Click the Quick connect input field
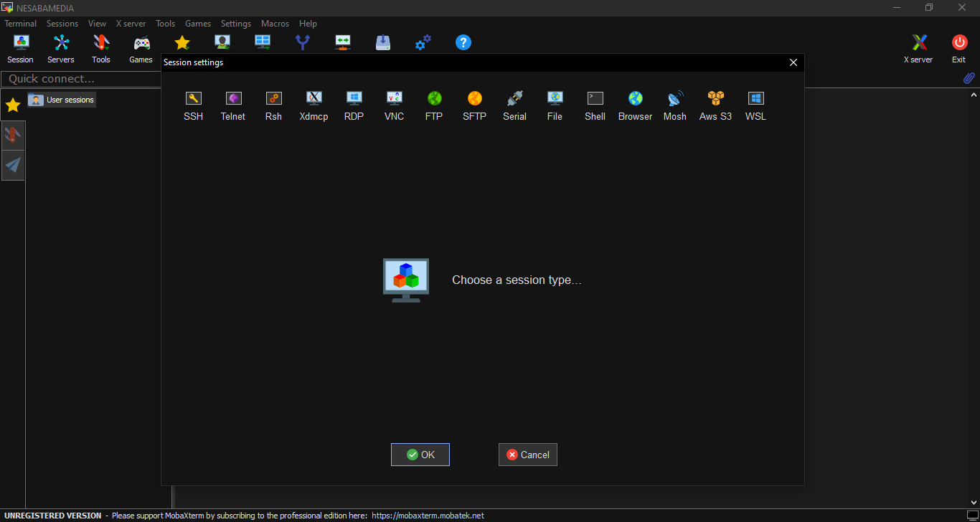 [x=80, y=79]
